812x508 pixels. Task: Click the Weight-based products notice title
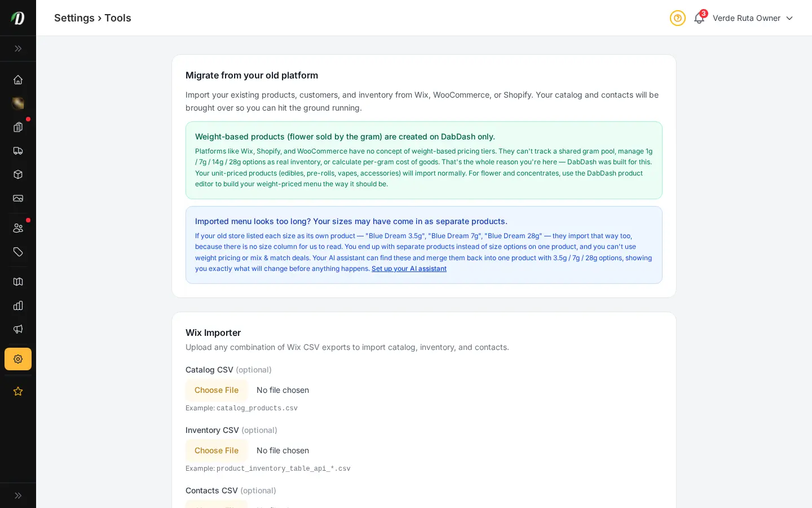click(345, 137)
